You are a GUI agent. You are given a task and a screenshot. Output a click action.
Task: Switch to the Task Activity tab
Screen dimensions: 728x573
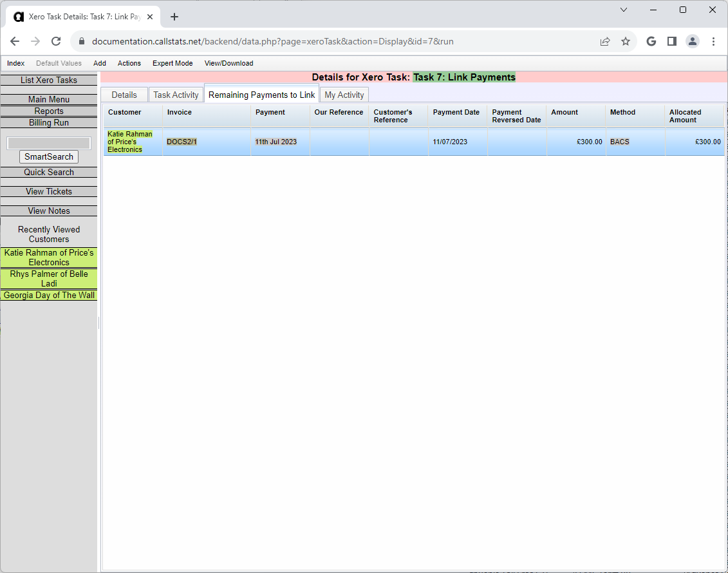coord(176,95)
